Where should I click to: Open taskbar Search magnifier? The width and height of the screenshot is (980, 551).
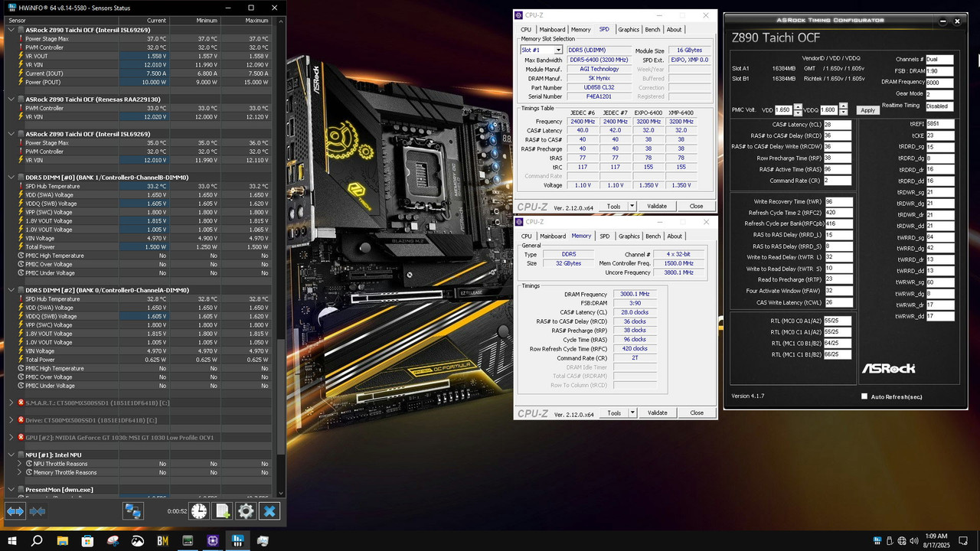pos(37,541)
